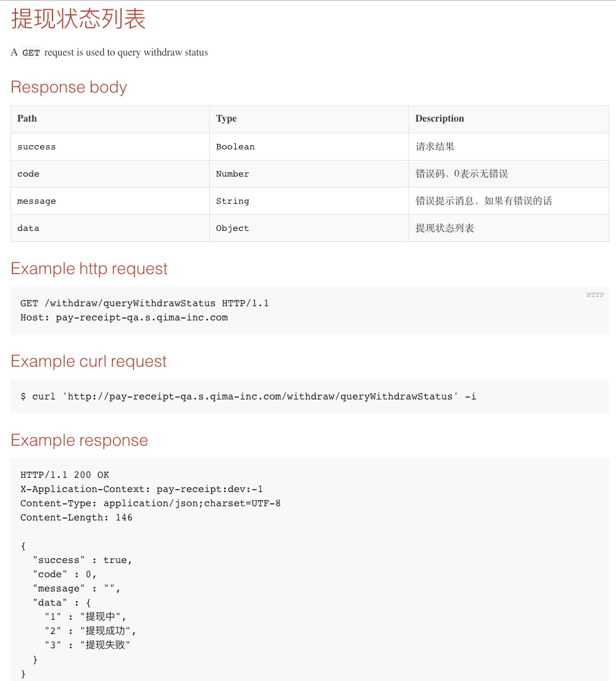Viewport: 616px width, 681px height.
Task: Select the success path cell
Action: pos(36,147)
